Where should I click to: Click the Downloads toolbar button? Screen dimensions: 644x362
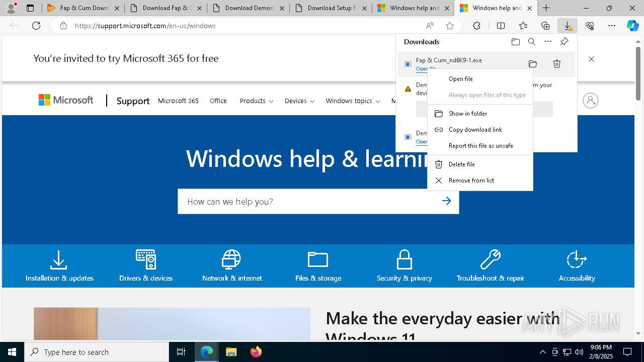[568, 26]
